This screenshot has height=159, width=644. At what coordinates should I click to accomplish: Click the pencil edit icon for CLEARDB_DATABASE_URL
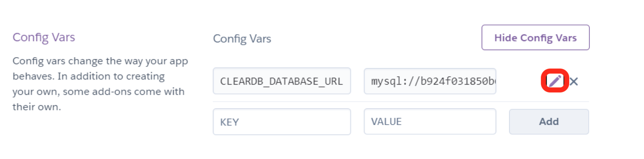pyautogui.click(x=555, y=81)
